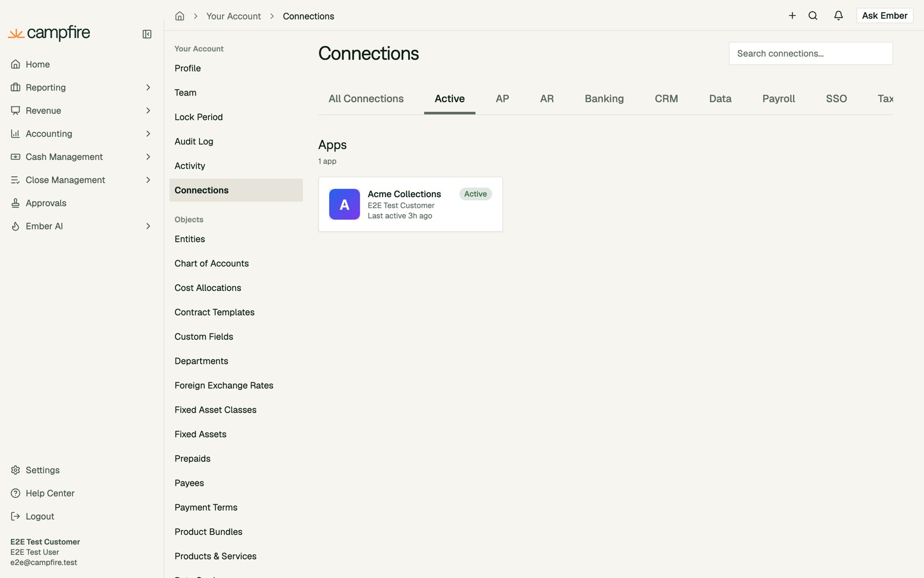The width and height of the screenshot is (924, 578).
Task: Open Entities under Objects
Action: (236, 239)
